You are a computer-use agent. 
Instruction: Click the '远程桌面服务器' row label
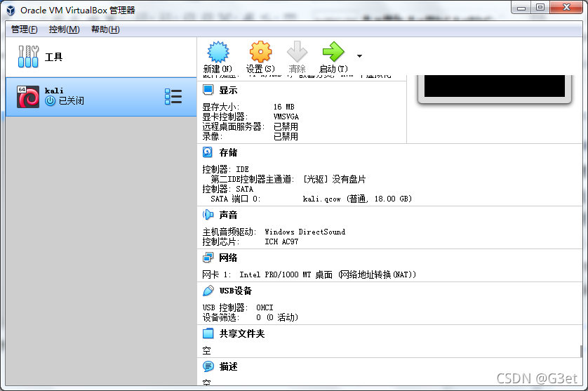tap(233, 127)
